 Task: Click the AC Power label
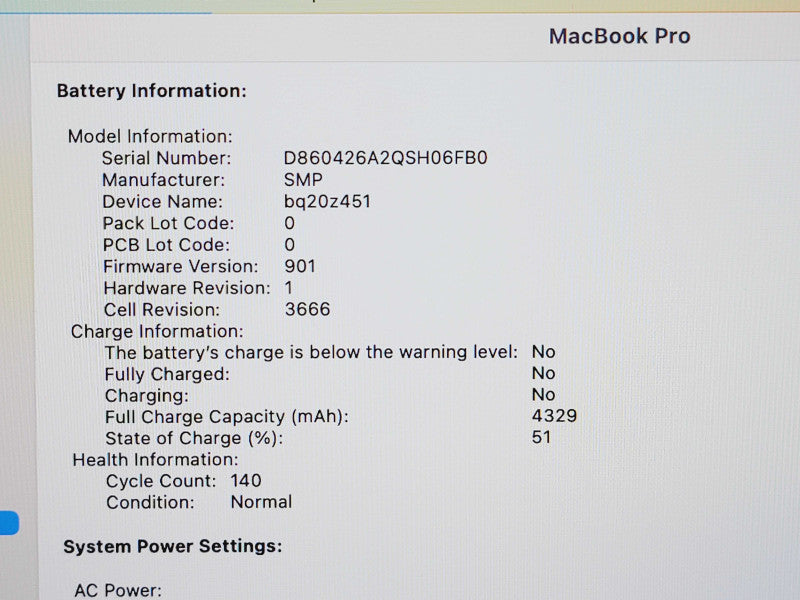pos(118,590)
